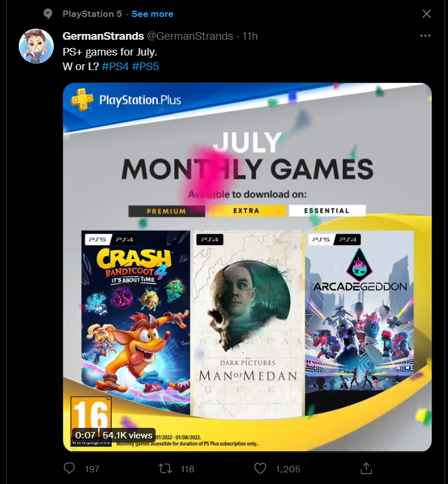Click the PlayStation 5 topic icon
The width and height of the screenshot is (448, 484).
click(x=48, y=14)
